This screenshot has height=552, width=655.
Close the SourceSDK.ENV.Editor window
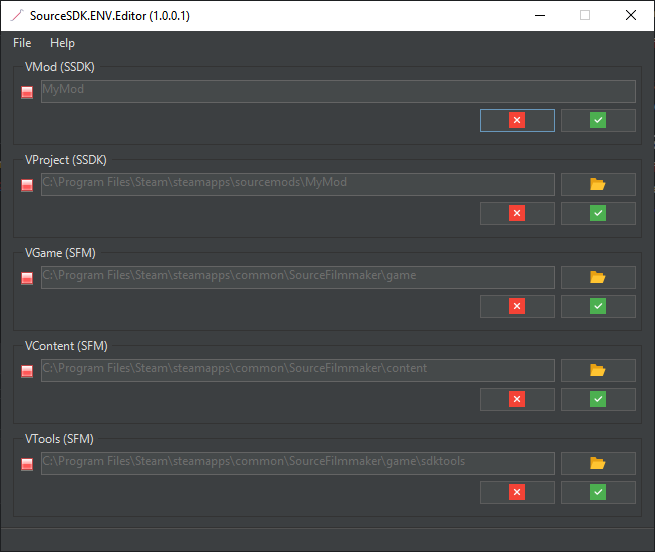pos(631,15)
